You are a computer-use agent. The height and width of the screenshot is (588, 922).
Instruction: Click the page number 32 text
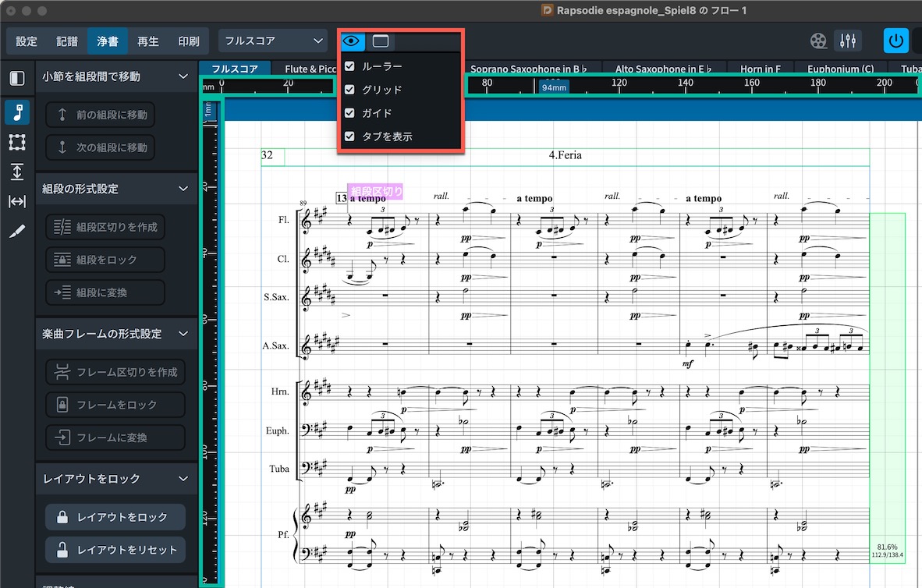tap(267, 155)
